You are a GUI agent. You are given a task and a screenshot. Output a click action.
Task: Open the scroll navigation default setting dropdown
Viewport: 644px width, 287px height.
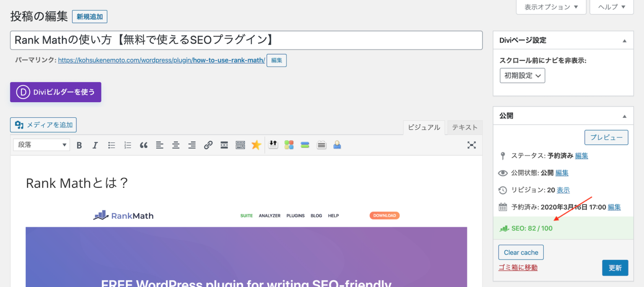coord(522,75)
